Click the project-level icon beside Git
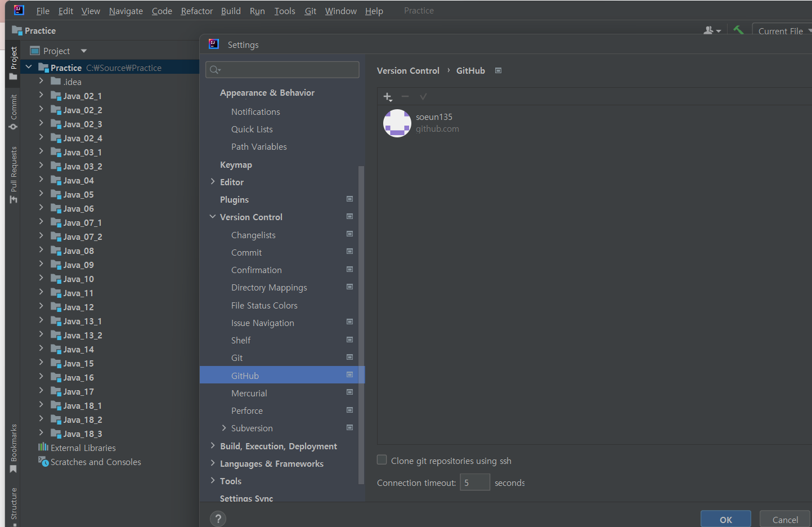Image resolution: width=812 pixels, height=527 pixels. pos(349,357)
